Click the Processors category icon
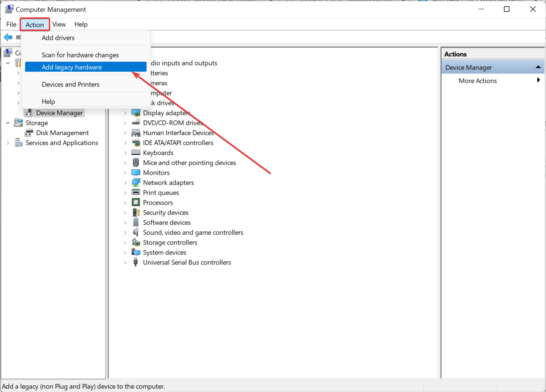 [x=136, y=203]
